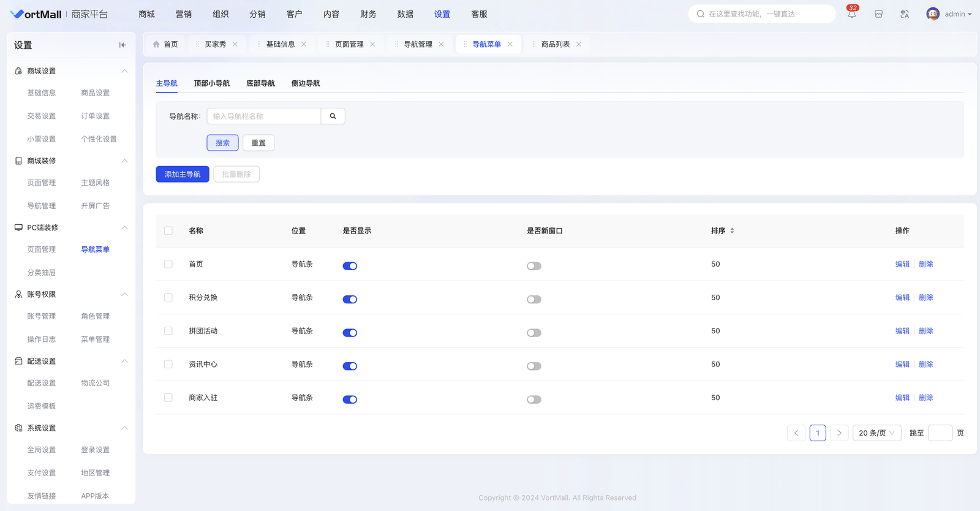Click the notification bell icon
980x511 pixels.
[x=851, y=14]
